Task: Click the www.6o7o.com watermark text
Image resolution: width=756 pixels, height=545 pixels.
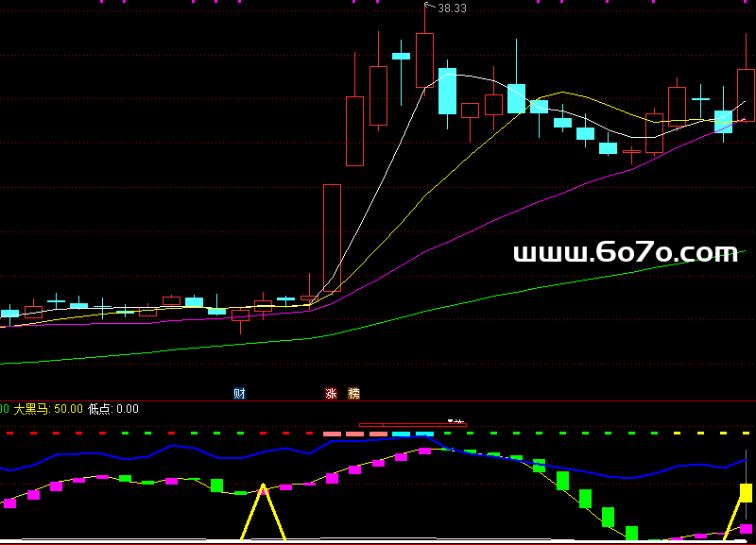Action: point(625,252)
